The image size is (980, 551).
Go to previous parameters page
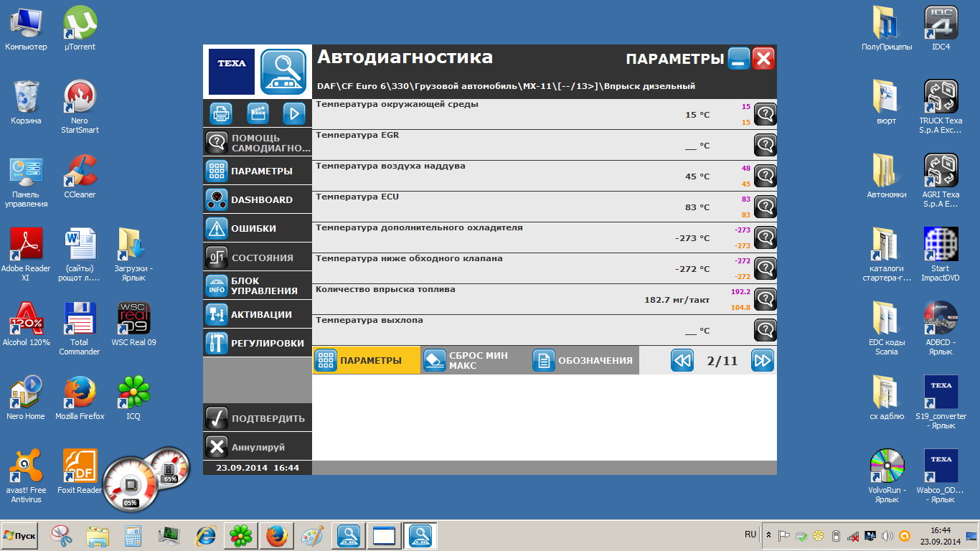point(682,360)
